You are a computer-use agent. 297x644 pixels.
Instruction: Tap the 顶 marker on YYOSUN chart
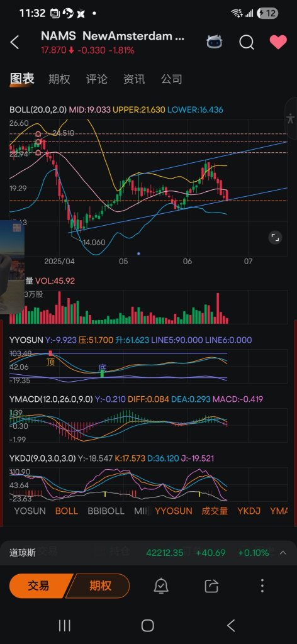pos(50,362)
